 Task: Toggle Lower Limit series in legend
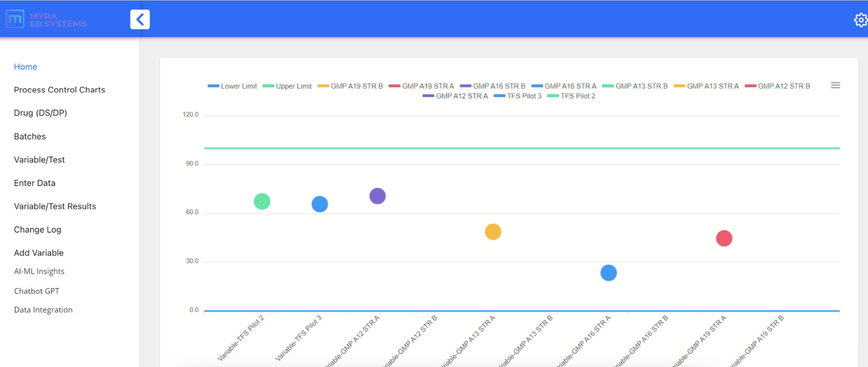point(232,86)
